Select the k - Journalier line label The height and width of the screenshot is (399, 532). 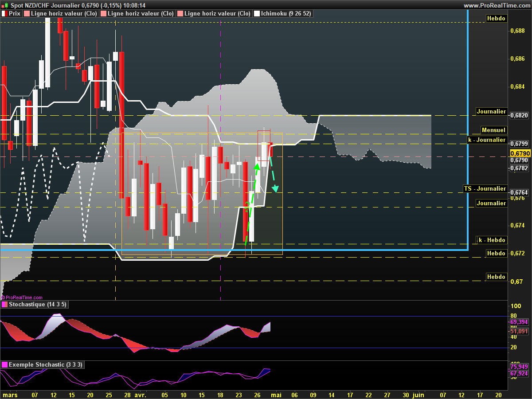pos(487,140)
